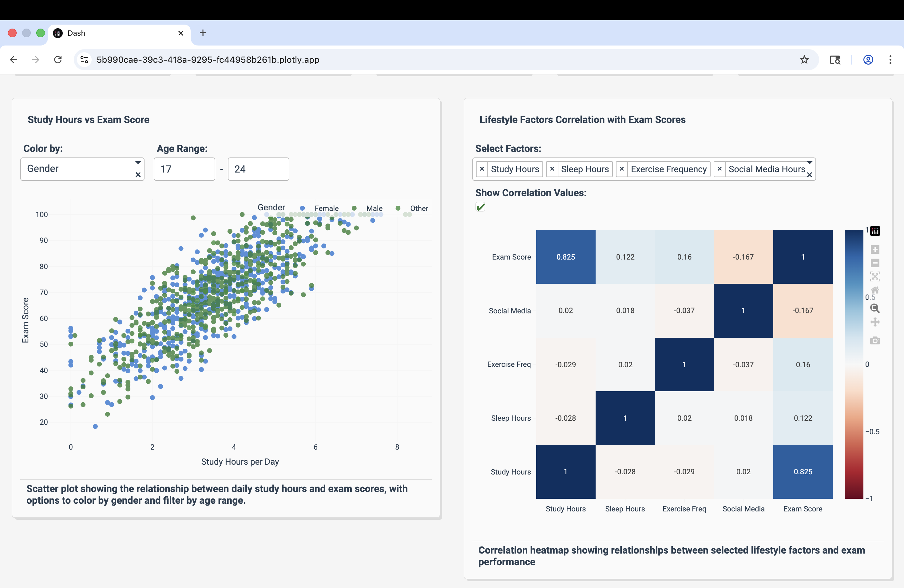Click Plotly logo in heatmap modebar

875,231
